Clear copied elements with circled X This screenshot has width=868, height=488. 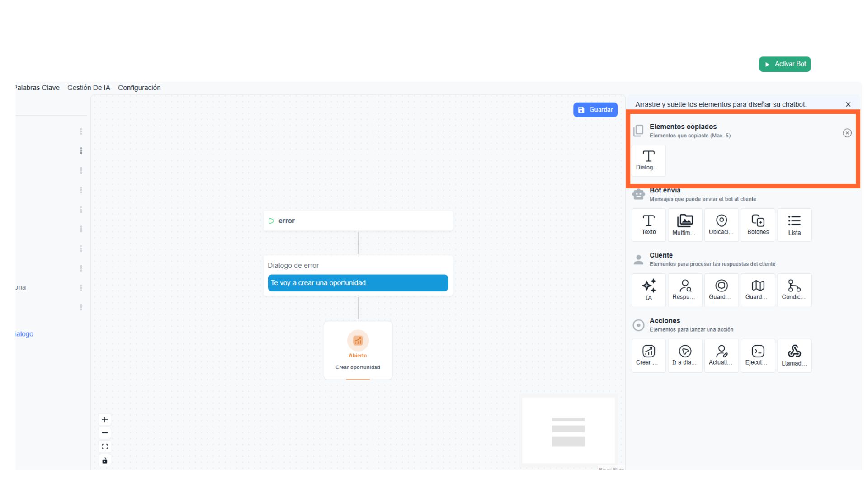pos(847,133)
